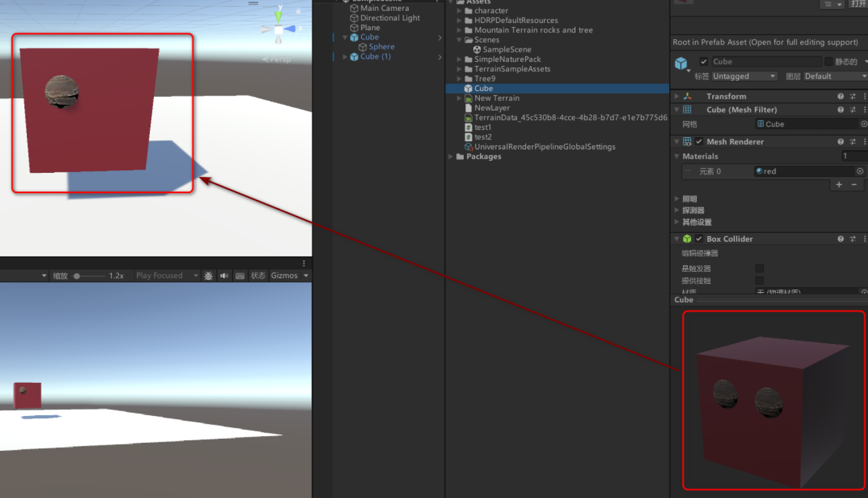Click Gizmos button in Game view

tap(284, 276)
